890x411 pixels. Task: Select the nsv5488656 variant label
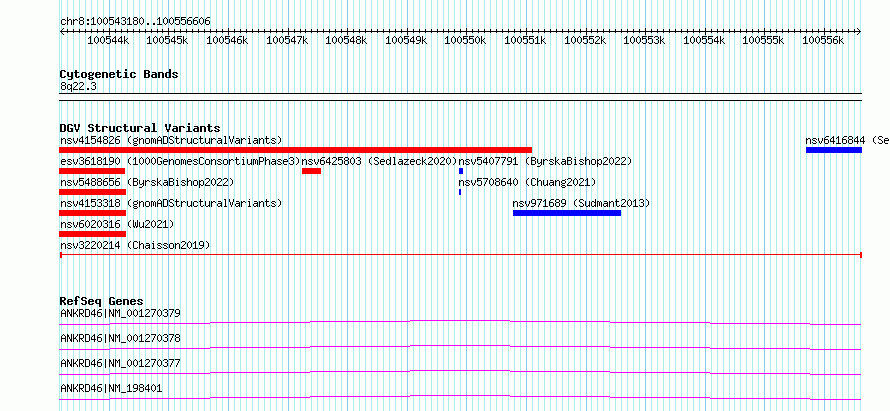point(147,182)
